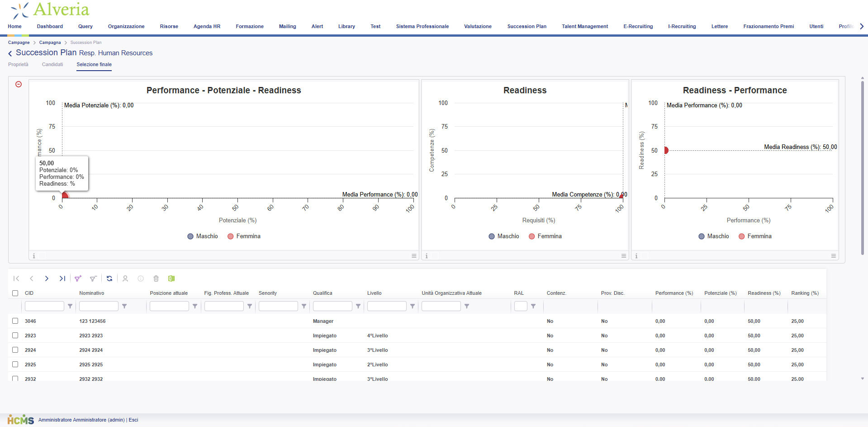The height and width of the screenshot is (427, 868).
Task: Toggle Femmina legend swatch in Readiness chart
Action: click(532, 236)
